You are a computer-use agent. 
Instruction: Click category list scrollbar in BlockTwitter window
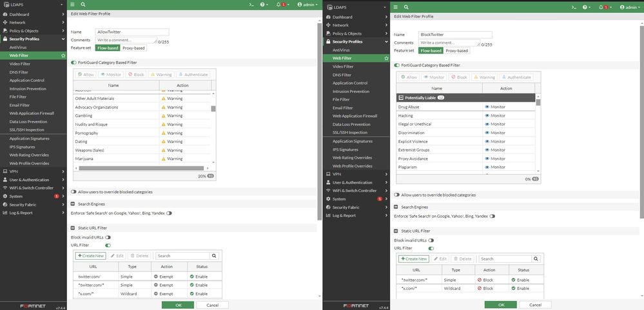point(538,102)
